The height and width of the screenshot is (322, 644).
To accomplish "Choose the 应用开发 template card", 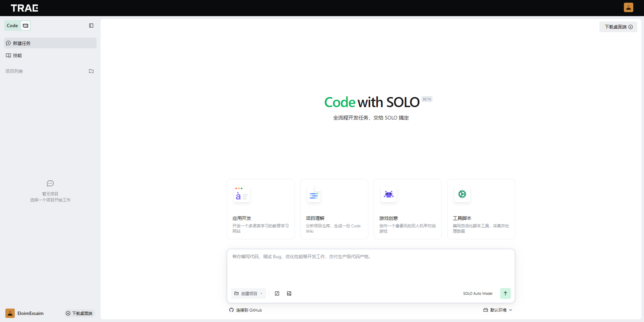I will point(261,209).
